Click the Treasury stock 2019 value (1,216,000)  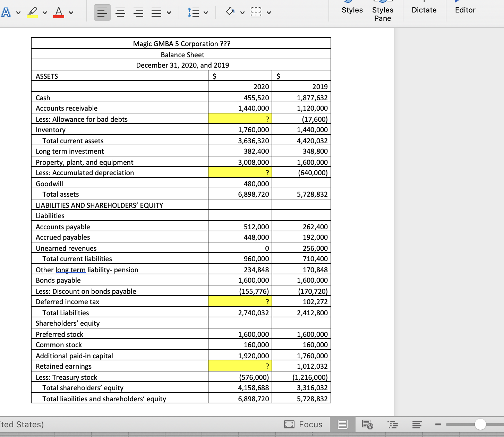click(310, 377)
